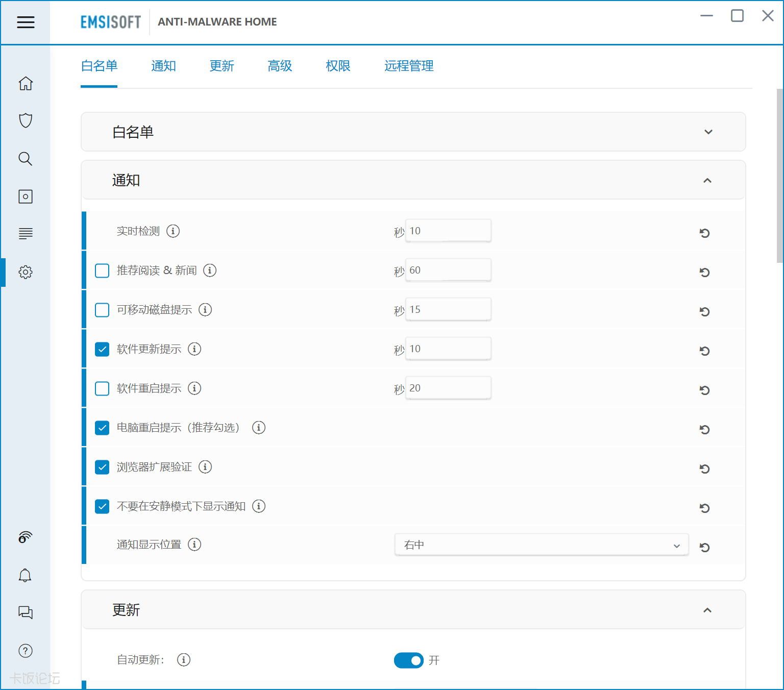This screenshot has width=784, height=690.
Task: Open the hamburger menu
Action: (26, 22)
